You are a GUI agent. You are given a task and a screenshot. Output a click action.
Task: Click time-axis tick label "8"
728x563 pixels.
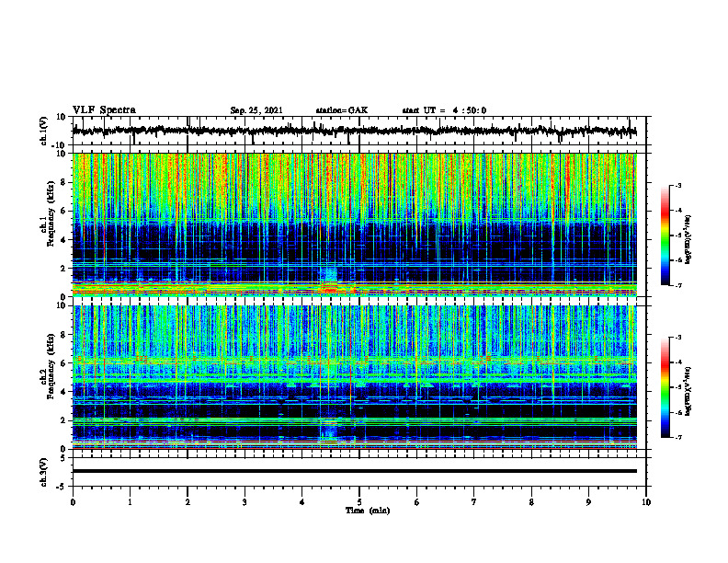(x=531, y=502)
